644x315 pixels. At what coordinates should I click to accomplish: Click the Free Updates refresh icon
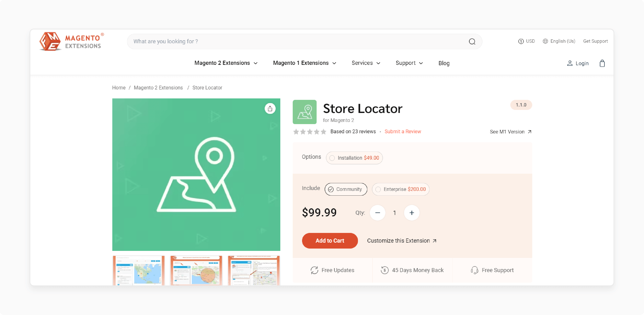click(314, 270)
